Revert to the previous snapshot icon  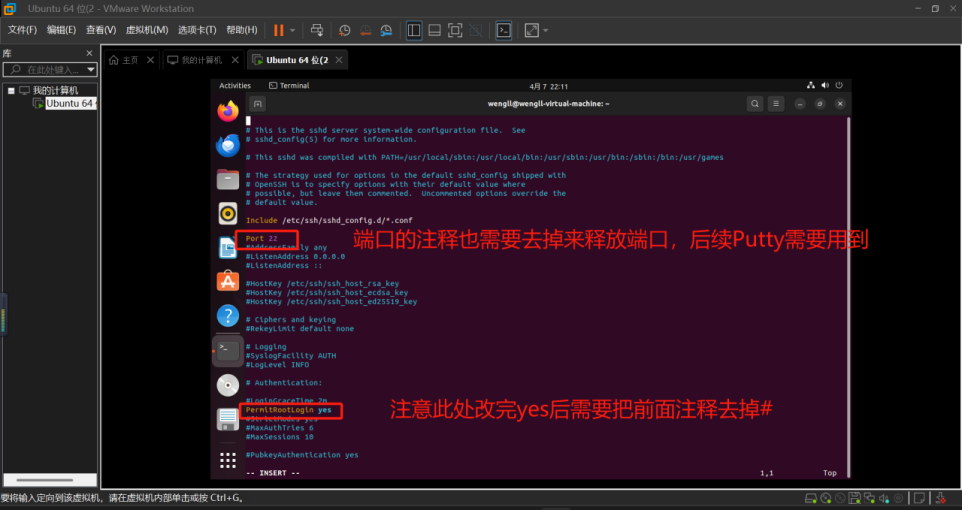(x=366, y=30)
